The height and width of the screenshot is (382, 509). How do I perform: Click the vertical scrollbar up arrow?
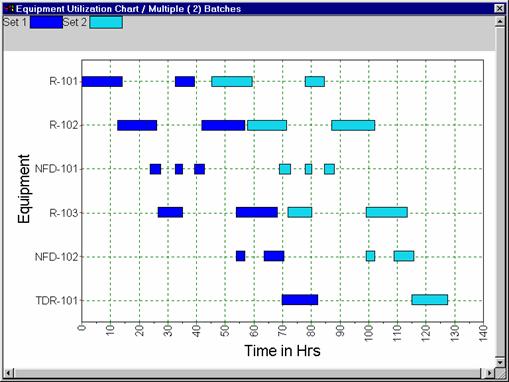(x=500, y=22)
